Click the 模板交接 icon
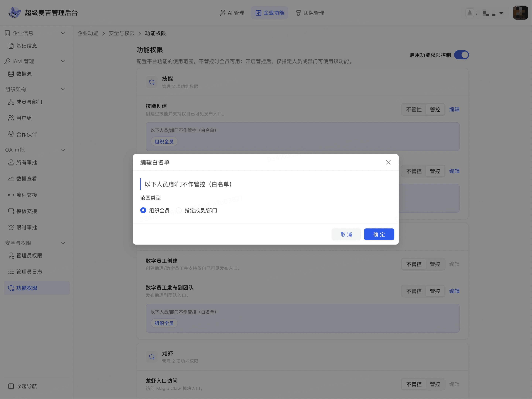This screenshot has width=532, height=399. tap(11, 211)
